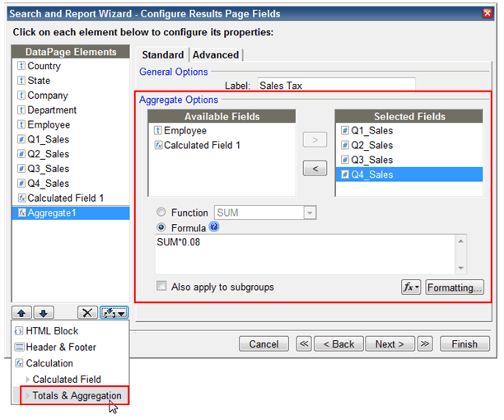The height and width of the screenshot is (420, 504).
Task: Select Department in DataPage Elements
Action: tap(70, 110)
